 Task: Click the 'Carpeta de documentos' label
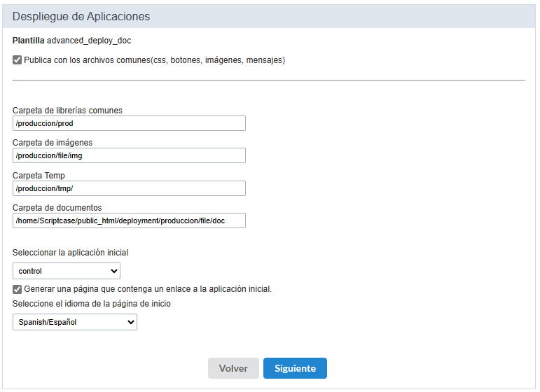tap(57, 207)
